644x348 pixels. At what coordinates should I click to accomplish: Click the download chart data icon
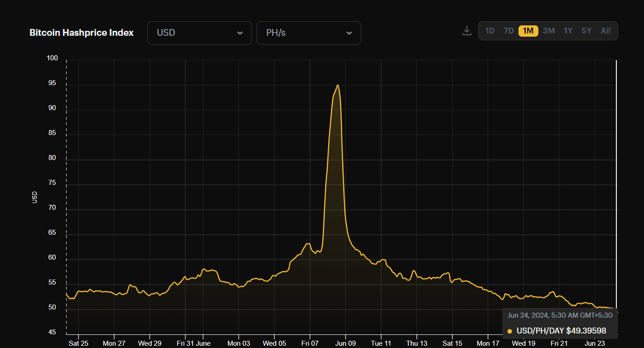466,30
